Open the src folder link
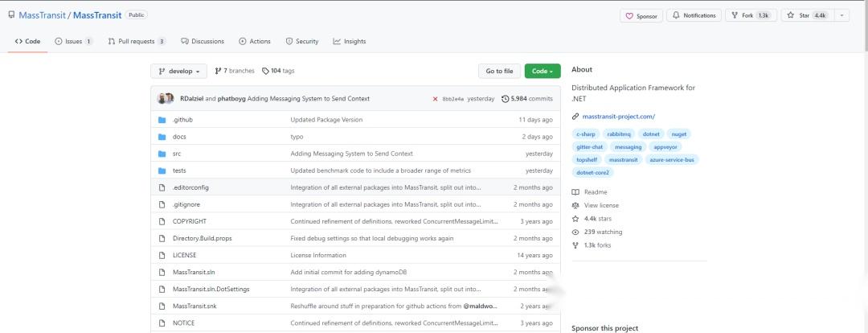Image resolution: width=868 pixels, height=333 pixels. 177,154
